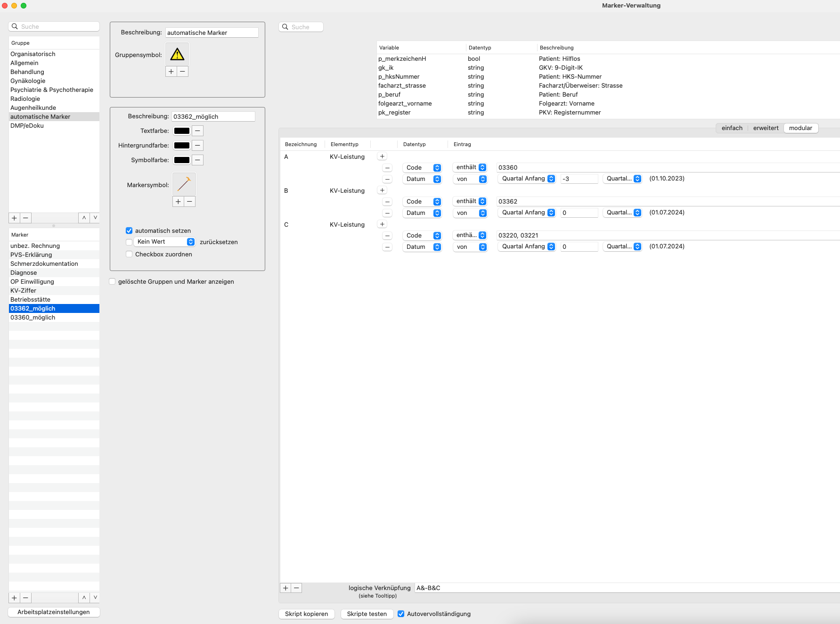Remove Code row containing 03362
The image size is (840, 624).
[x=387, y=202]
